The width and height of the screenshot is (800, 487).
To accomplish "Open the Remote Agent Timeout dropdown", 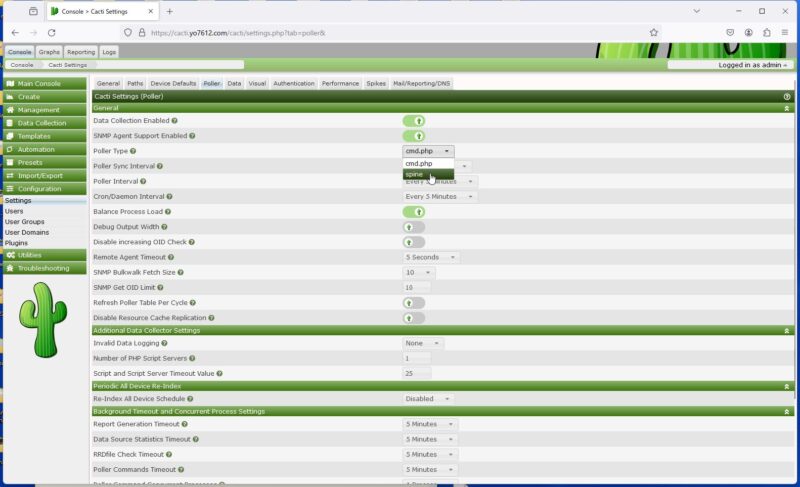I will coord(431,258).
